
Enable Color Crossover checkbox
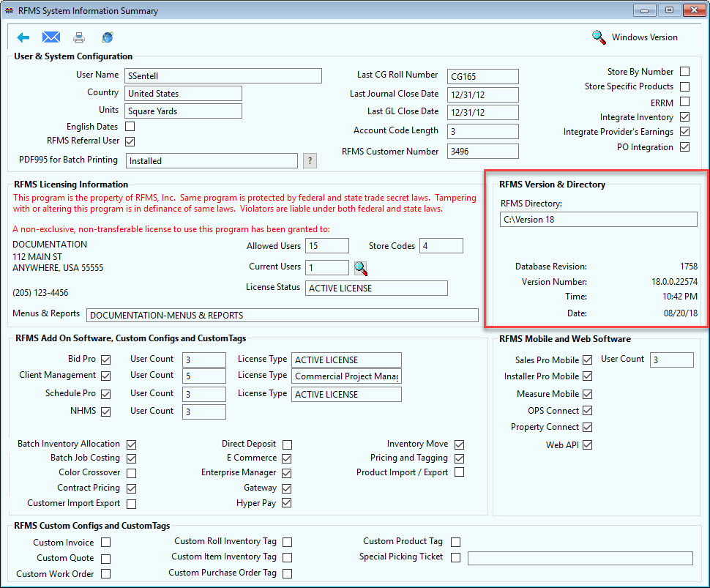[x=132, y=473]
